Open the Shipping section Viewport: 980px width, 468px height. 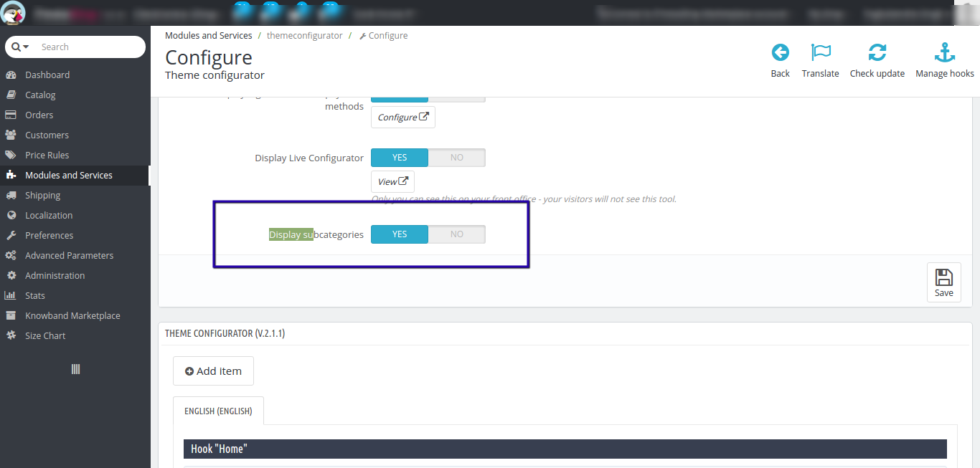[42, 195]
